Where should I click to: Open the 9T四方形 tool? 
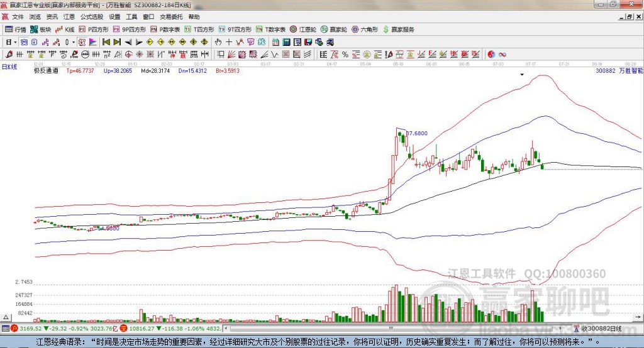point(235,30)
